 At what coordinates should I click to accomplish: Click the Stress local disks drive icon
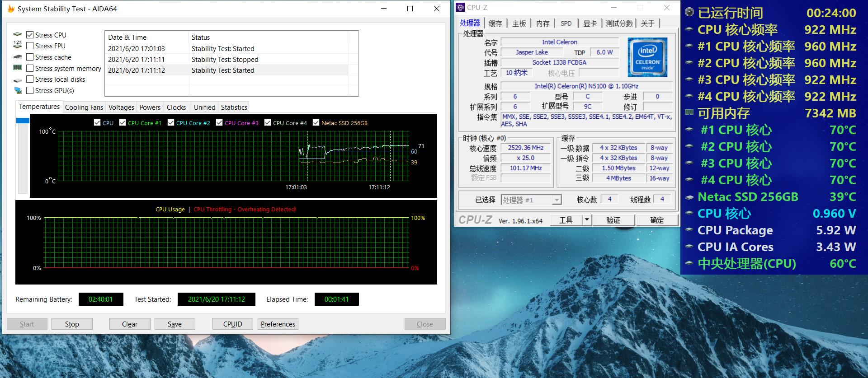18,79
